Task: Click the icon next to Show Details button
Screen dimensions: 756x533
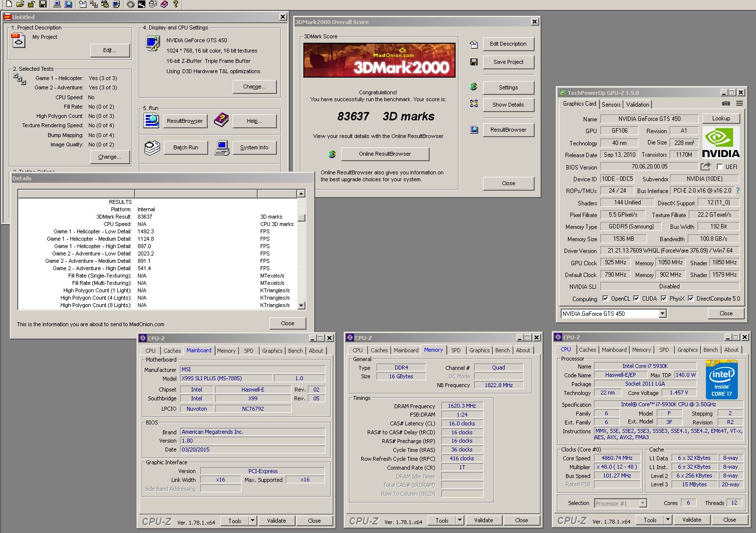Action: click(474, 104)
